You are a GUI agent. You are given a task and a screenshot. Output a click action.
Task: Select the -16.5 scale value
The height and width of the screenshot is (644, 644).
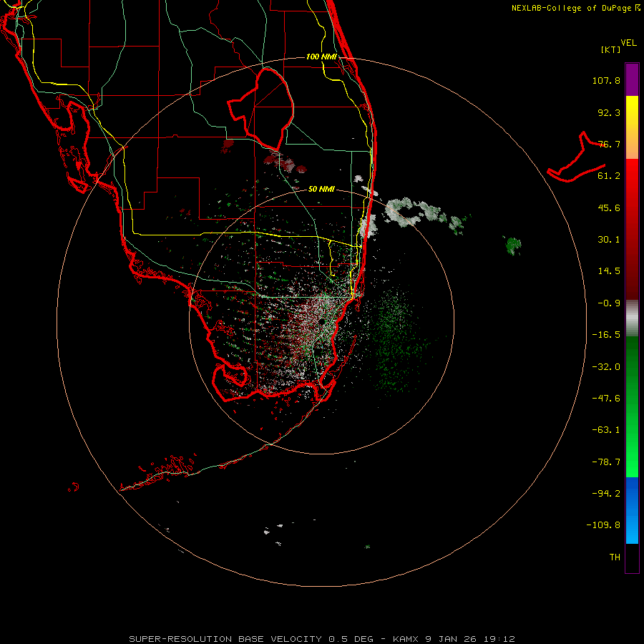(606, 335)
